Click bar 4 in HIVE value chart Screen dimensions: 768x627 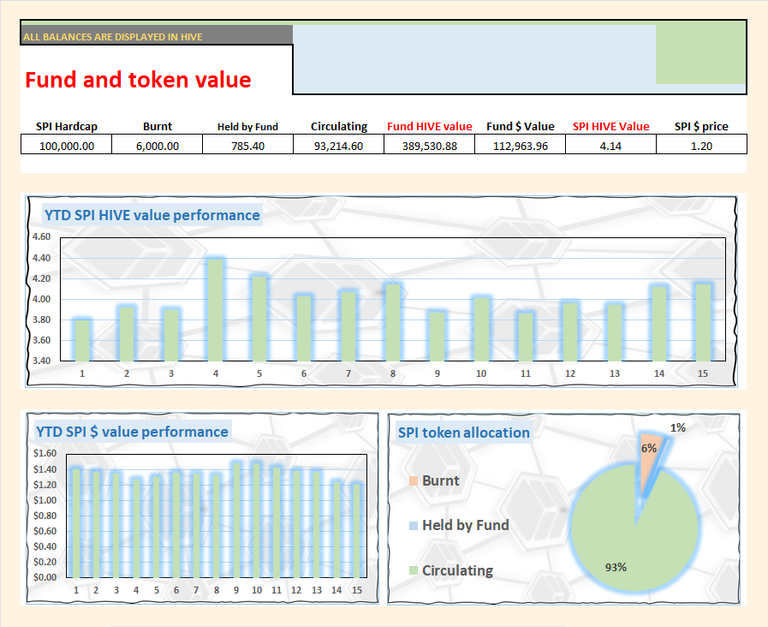pos(216,310)
